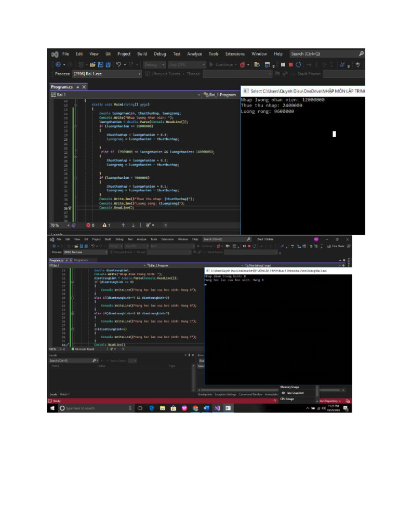Click the Restart debugging icon in top toolbar

[299, 65]
